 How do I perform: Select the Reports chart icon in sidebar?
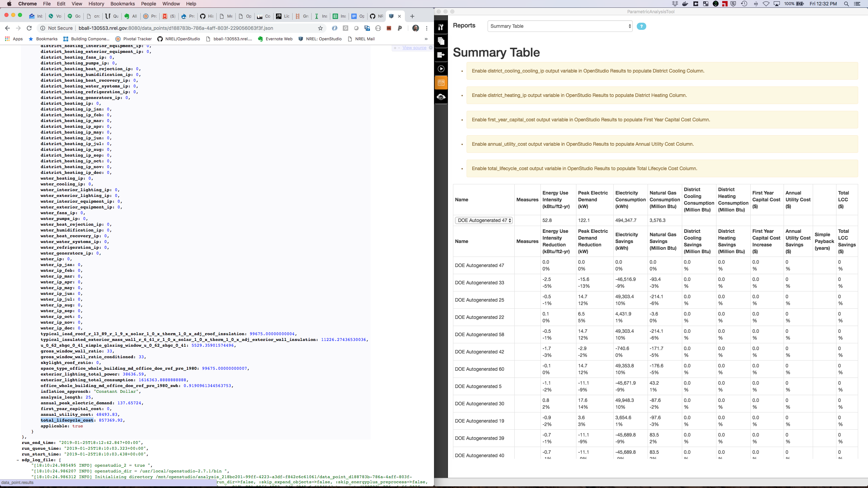click(x=441, y=82)
